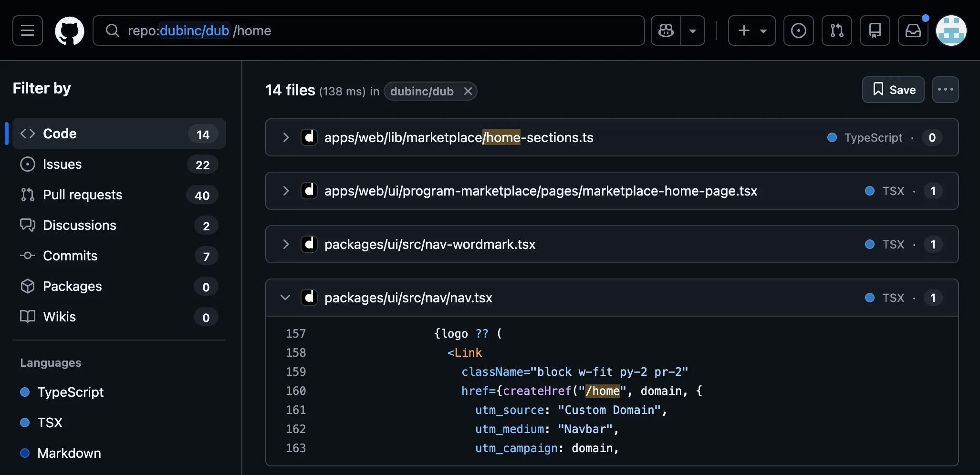Click the search bar input

[369, 31]
